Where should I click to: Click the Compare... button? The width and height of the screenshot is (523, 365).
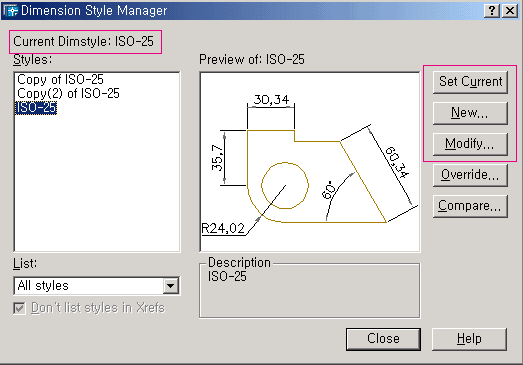470,206
